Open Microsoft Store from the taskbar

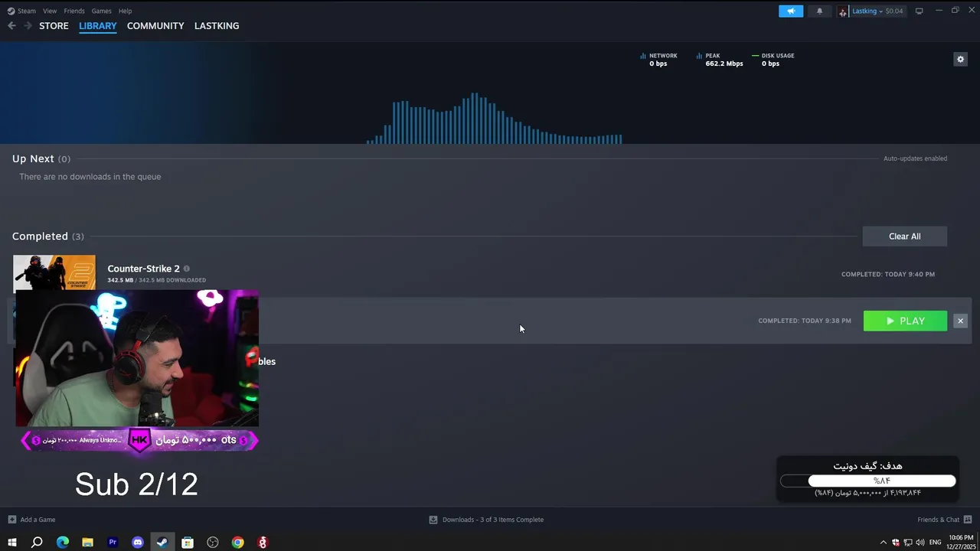(188, 543)
